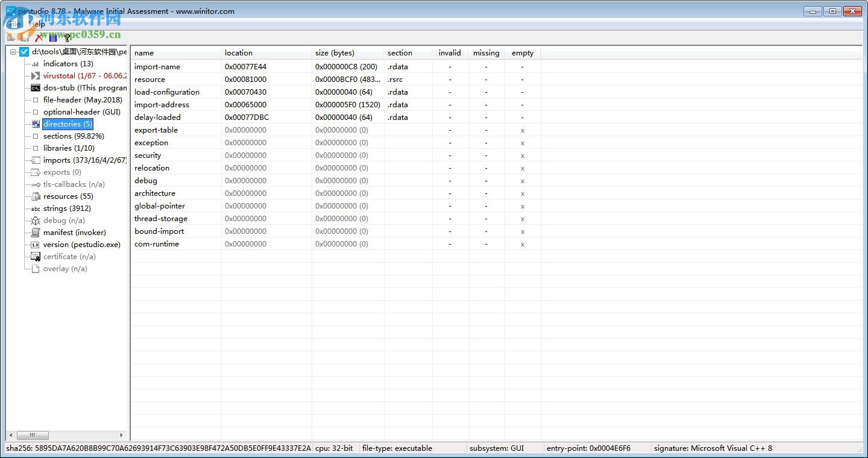Click the cpu: 32-bit status entry
The width and height of the screenshot is (868, 458).
[334, 448]
